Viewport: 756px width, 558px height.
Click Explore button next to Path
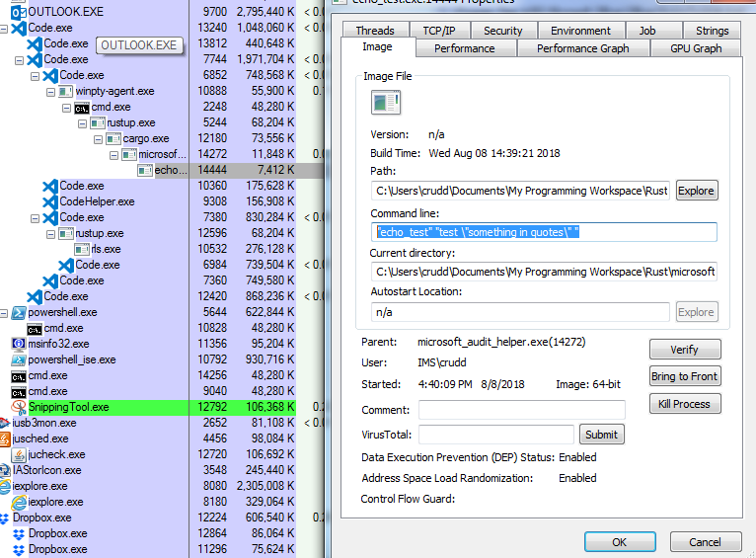coord(697,191)
